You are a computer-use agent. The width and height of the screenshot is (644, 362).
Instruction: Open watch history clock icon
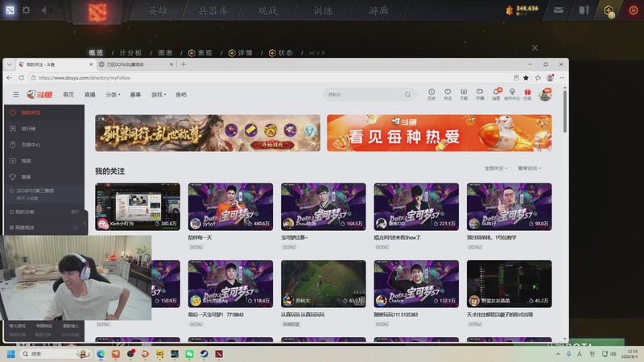[x=431, y=94]
